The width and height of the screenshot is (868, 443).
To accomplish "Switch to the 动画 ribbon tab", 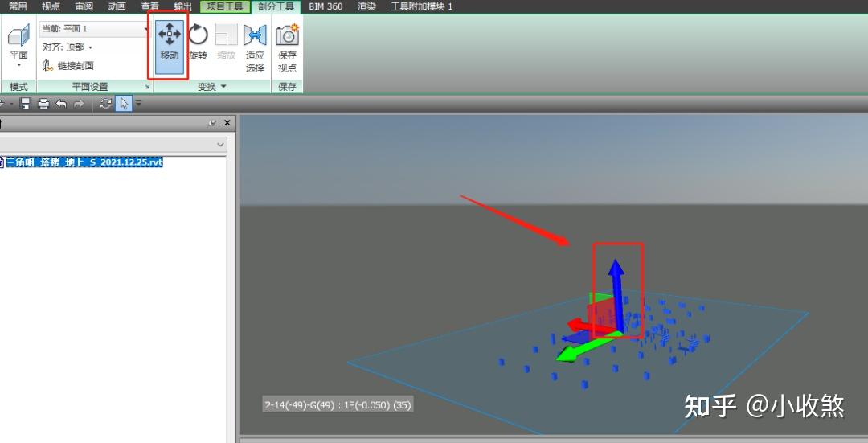I will tap(117, 6).
